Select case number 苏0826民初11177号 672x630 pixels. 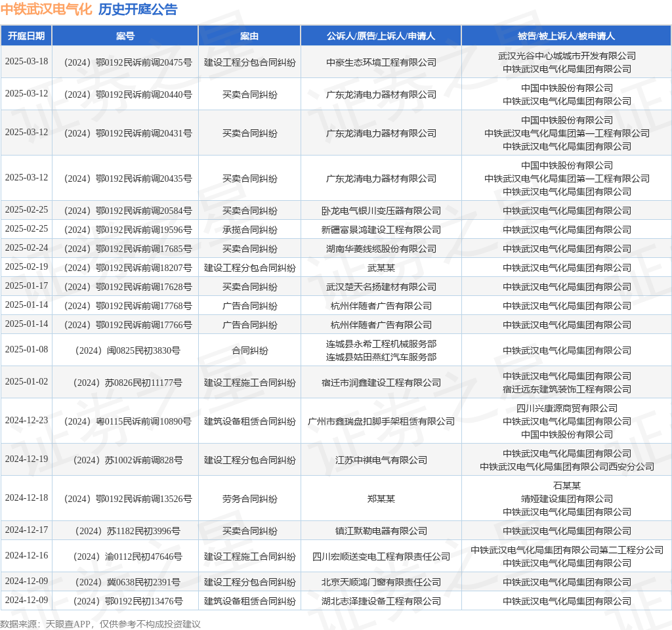click(x=128, y=383)
